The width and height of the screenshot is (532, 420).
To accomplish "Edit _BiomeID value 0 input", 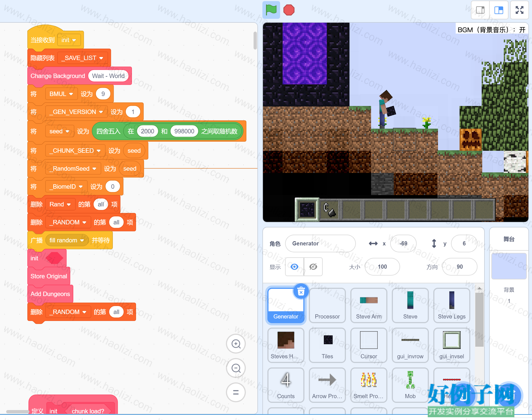I will tap(113, 187).
